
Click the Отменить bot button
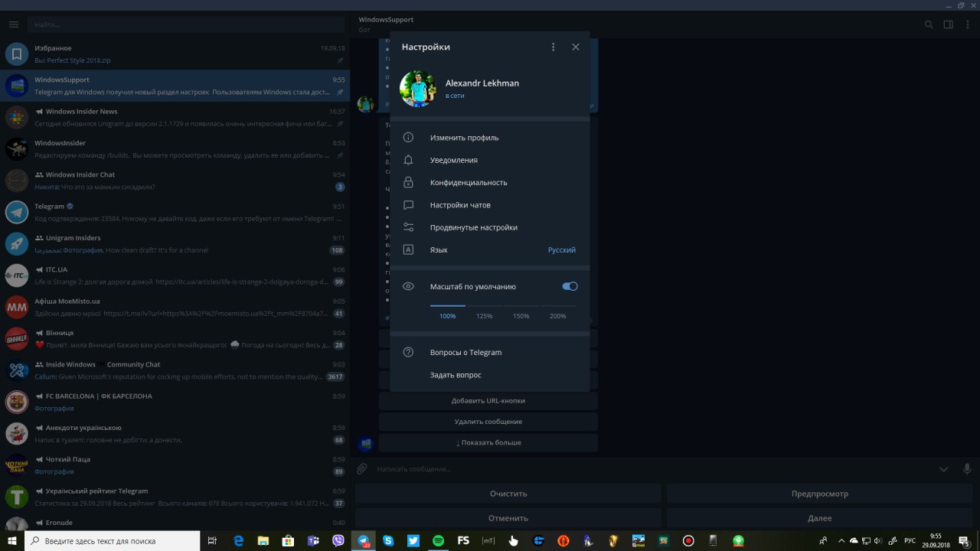point(508,518)
